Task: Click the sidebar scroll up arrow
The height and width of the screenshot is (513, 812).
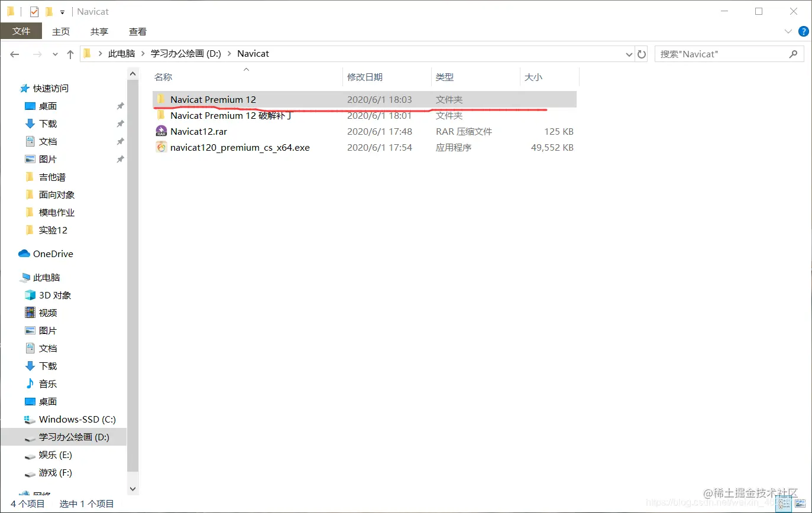Action: (132, 73)
